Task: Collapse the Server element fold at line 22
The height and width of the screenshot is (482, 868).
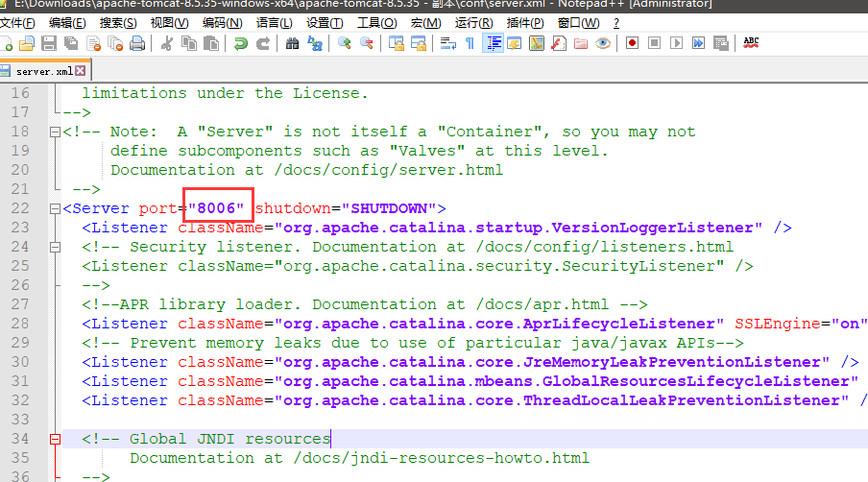Action: (x=55, y=208)
